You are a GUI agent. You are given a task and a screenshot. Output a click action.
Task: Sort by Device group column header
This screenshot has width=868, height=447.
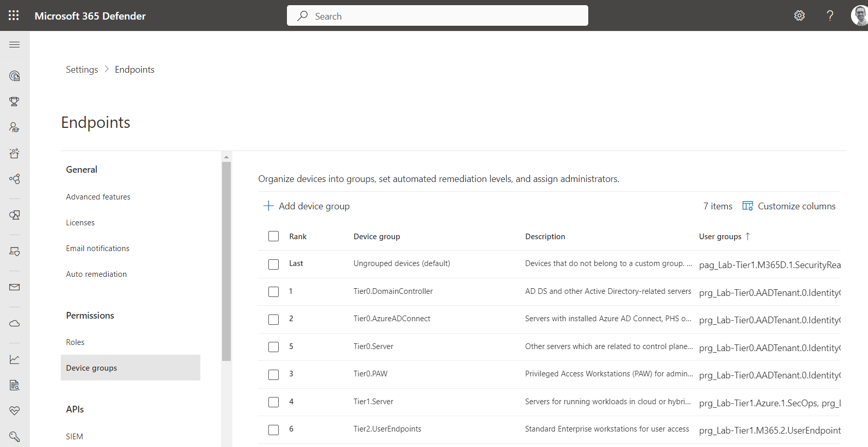(377, 237)
